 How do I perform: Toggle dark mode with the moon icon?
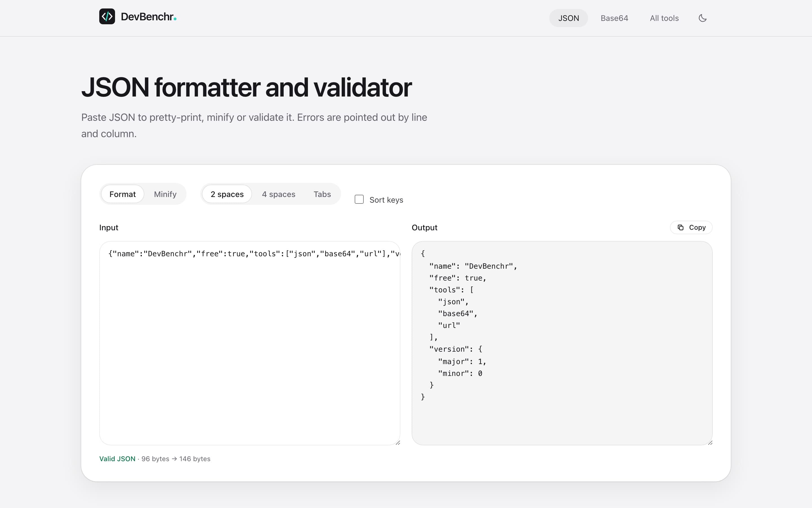coord(703,18)
